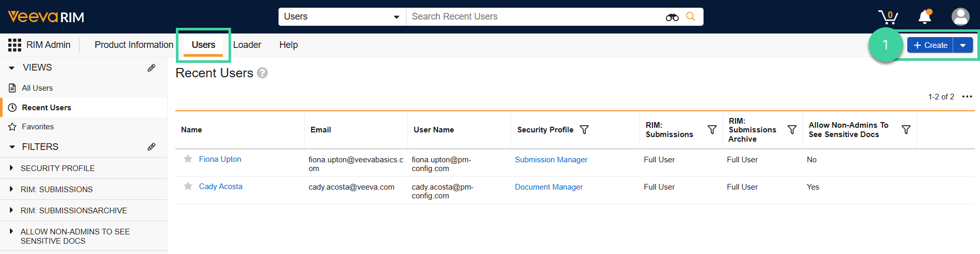Click the cady.acosta@veeva.com email cell
Image resolution: width=980 pixels, height=254 pixels.
pyautogui.click(x=351, y=187)
